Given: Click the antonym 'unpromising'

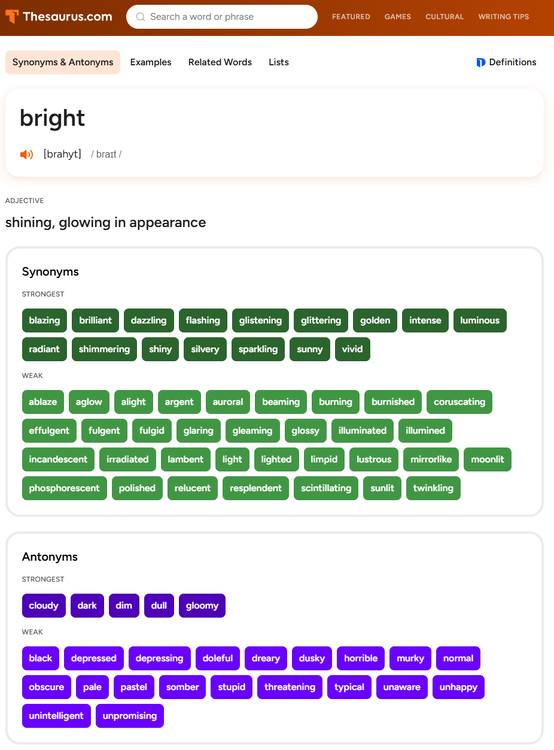Looking at the screenshot, I should click(x=130, y=716).
